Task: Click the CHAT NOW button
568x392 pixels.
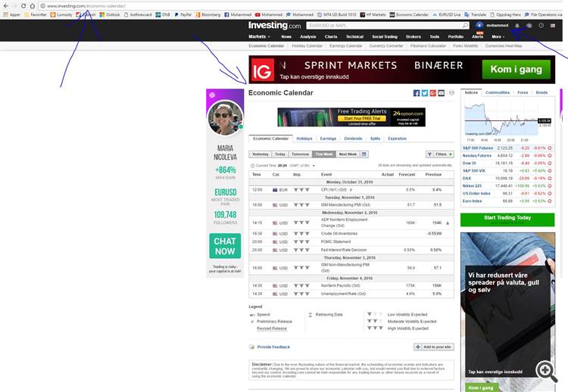Action: click(225, 246)
